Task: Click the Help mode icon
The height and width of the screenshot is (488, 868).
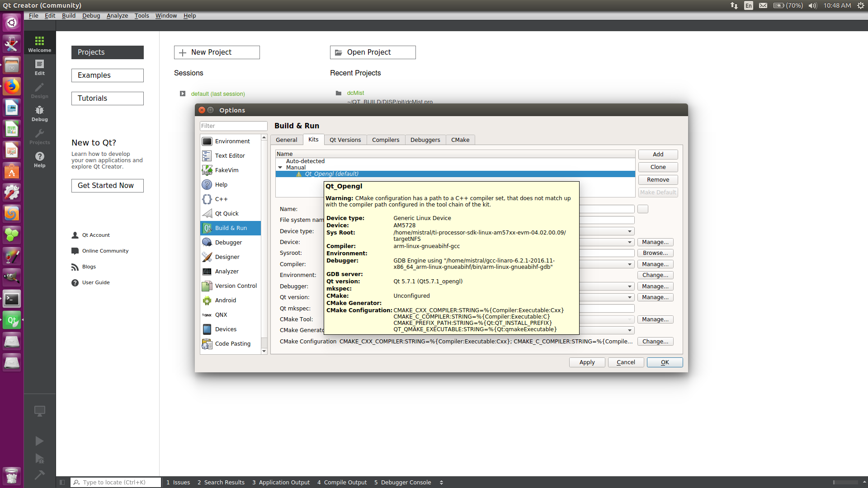Action: pos(40,160)
